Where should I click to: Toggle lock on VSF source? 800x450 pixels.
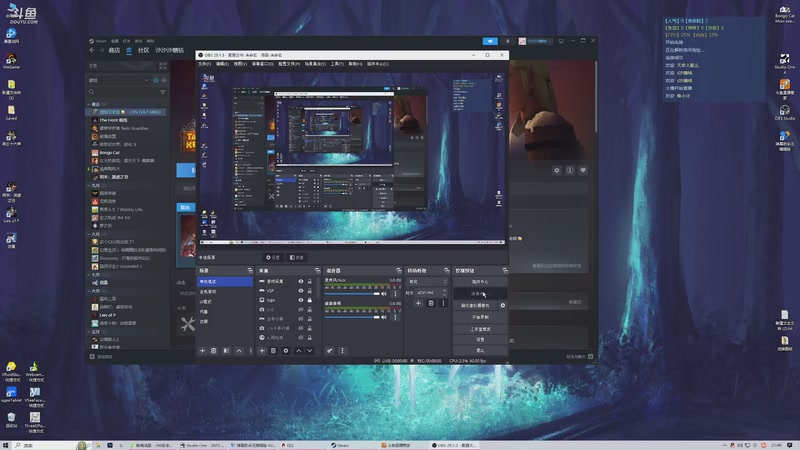[310, 290]
